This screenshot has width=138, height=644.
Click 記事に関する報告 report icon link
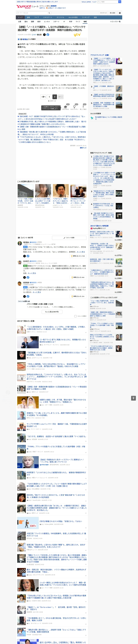[24, 109]
